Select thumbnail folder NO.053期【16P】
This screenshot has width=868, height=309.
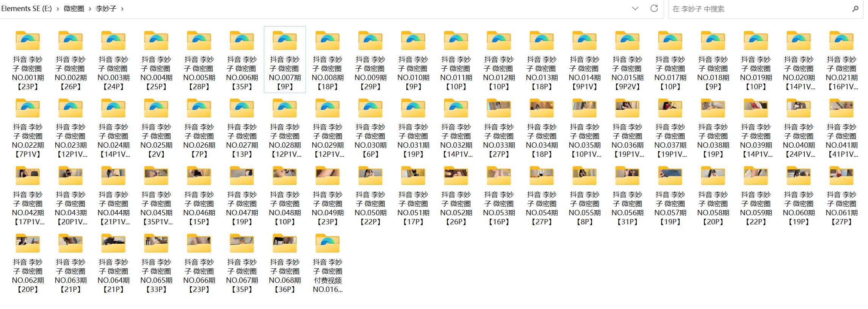[x=499, y=195]
